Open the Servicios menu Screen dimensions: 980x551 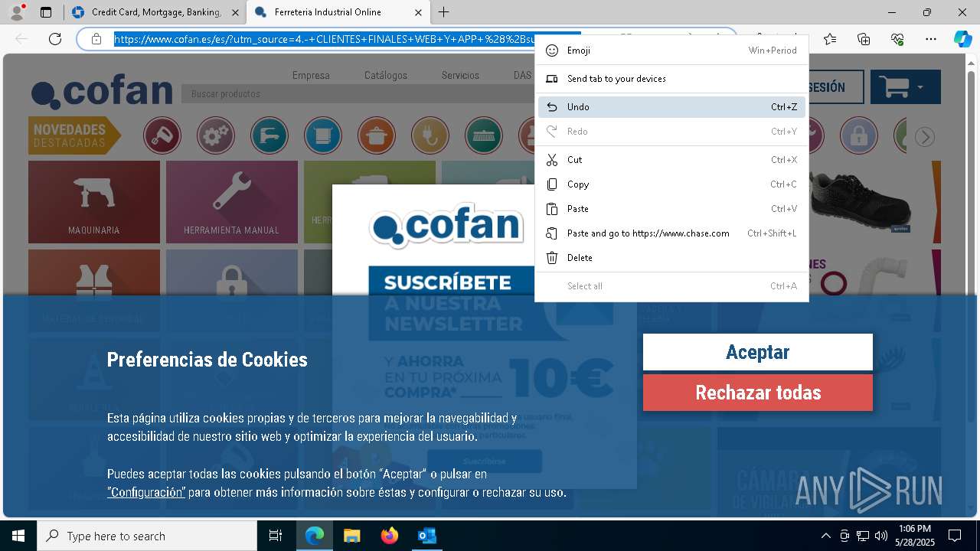[x=460, y=75]
